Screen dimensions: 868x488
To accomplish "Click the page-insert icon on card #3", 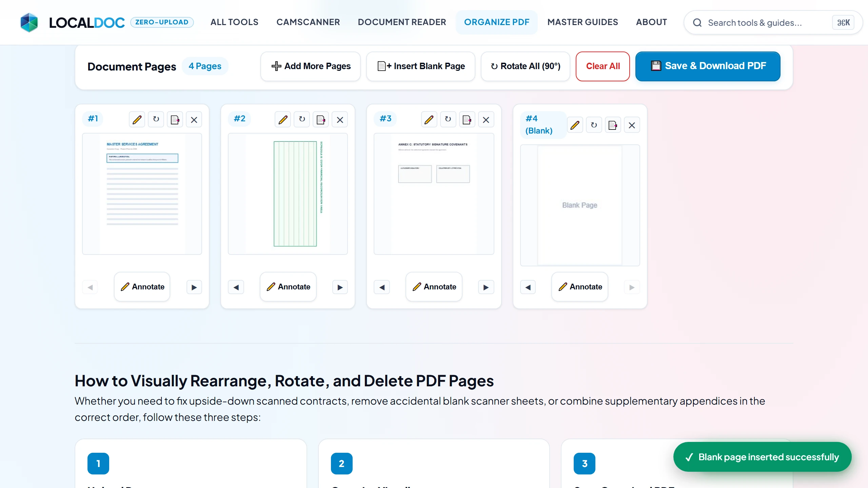I will [467, 119].
